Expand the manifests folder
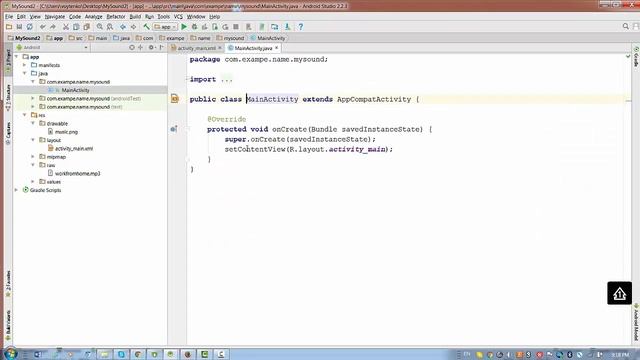640x360 pixels. click(24, 65)
